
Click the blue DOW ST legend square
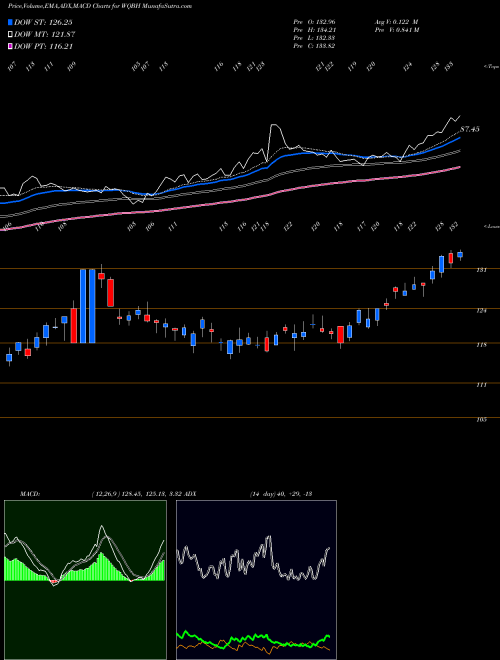[x=11, y=22]
